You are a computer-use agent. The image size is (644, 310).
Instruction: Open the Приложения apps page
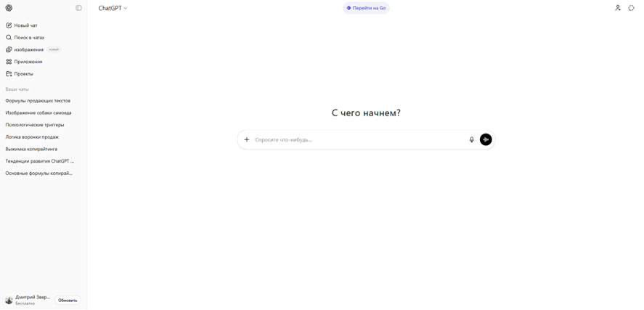(28, 62)
